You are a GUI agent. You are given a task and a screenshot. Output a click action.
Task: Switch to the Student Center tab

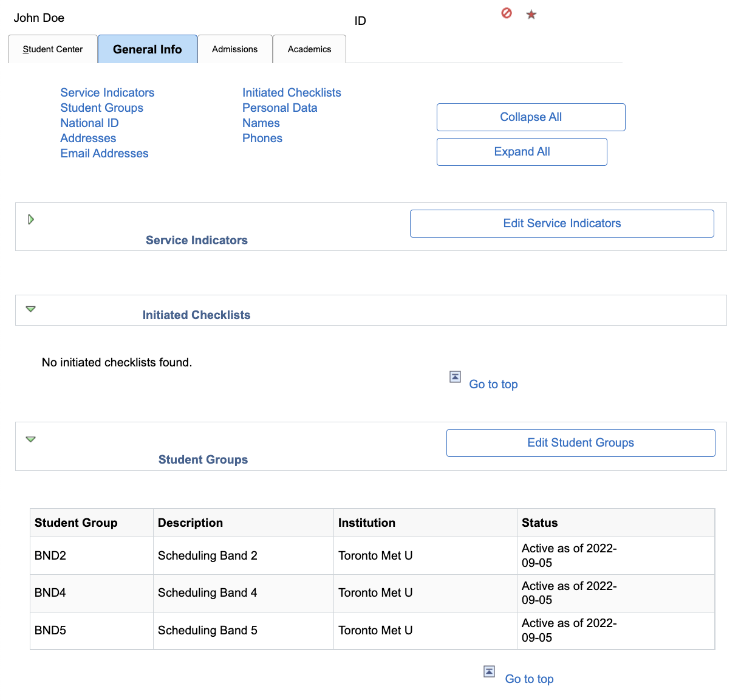point(53,49)
